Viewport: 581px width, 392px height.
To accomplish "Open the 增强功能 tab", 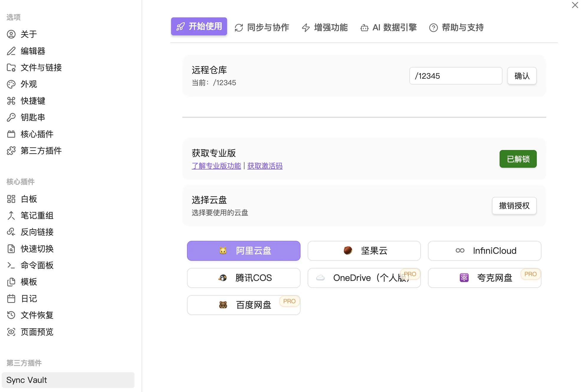I will 325,28.
